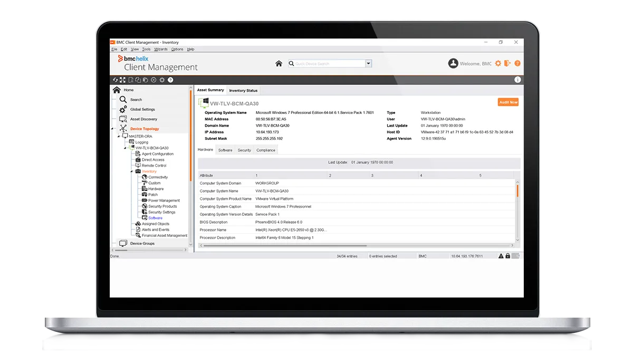Click the orange help circle icon
The image size is (633, 364).
[517, 63]
